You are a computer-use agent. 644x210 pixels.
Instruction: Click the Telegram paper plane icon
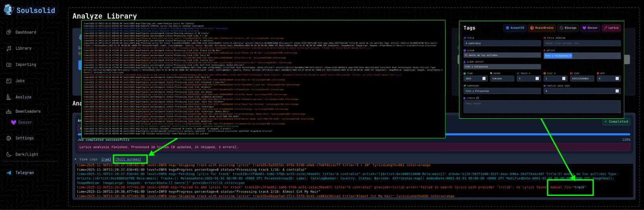tap(9, 172)
